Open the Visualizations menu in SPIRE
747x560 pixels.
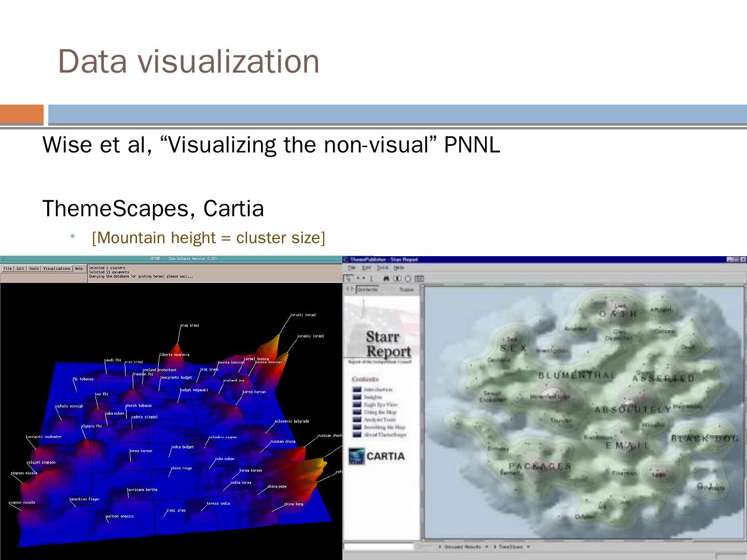tap(57, 269)
